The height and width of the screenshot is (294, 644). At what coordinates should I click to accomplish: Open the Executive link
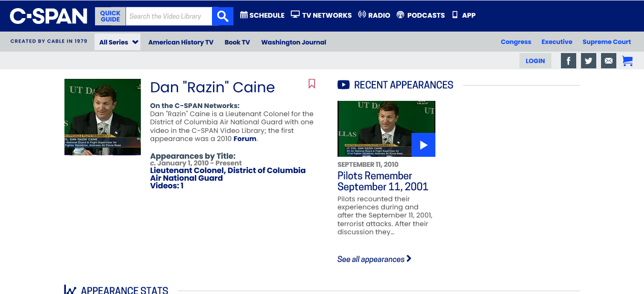click(x=557, y=42)
